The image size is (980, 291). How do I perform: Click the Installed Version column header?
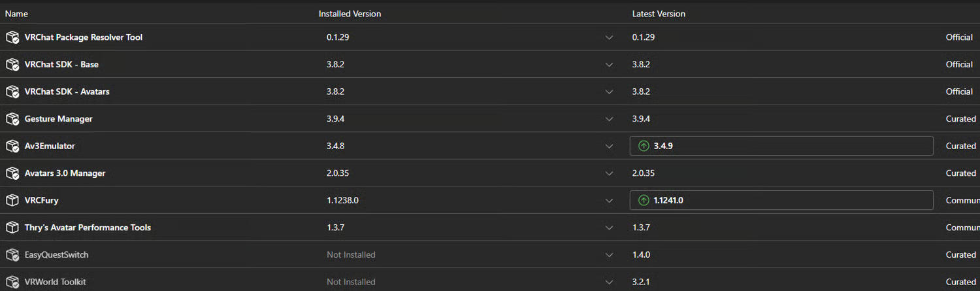tap(350, 14)
